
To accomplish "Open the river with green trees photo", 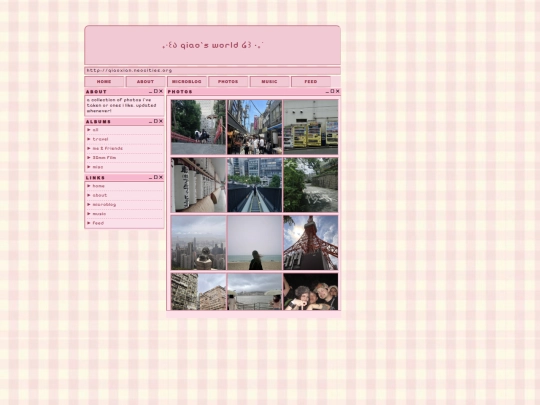I will click(x=311, y=185).
